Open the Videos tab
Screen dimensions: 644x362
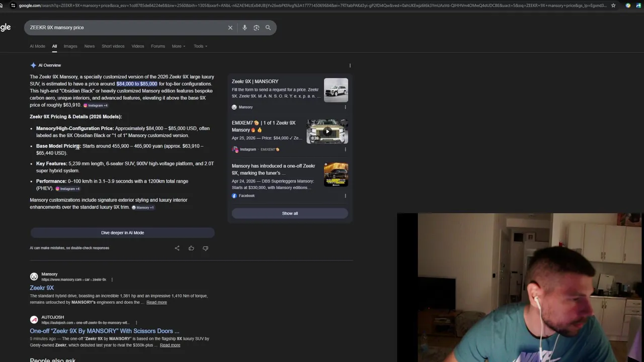[138, 46]
